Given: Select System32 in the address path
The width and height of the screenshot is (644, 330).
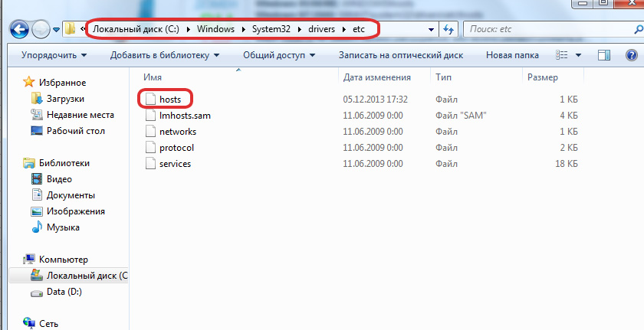Looking at the screenshot, I should (x=271, y=29).
